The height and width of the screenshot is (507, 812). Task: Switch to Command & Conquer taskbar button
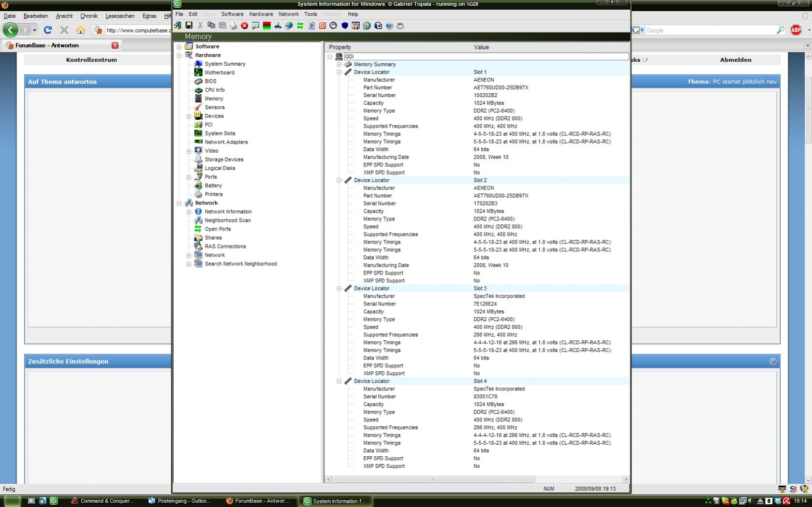point(103,501)
